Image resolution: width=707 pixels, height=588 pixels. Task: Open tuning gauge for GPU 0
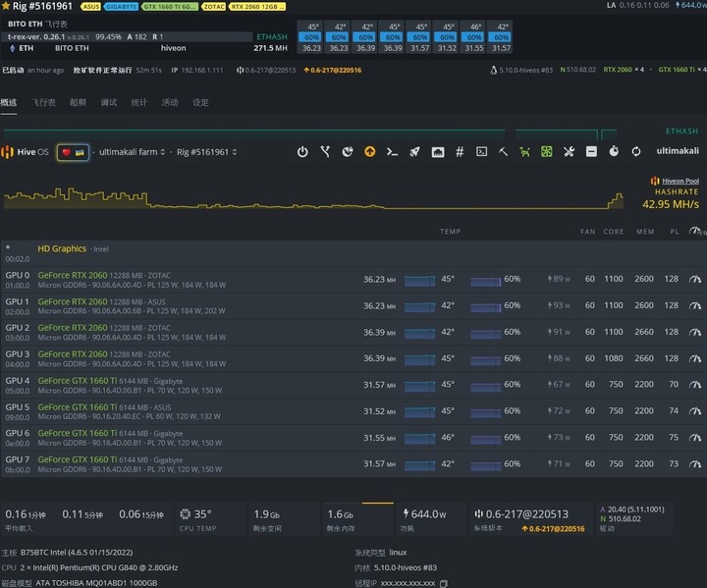pyautogui.click(x=695, y=279)
